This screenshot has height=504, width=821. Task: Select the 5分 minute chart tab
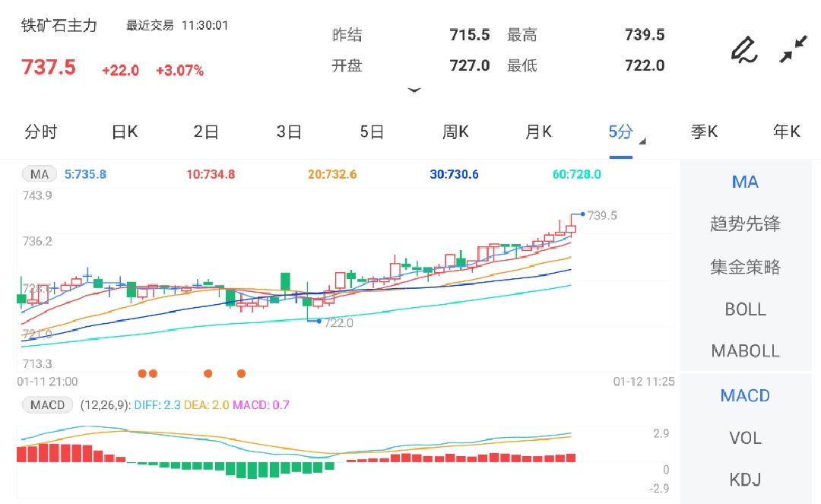(x=620, y=132)
